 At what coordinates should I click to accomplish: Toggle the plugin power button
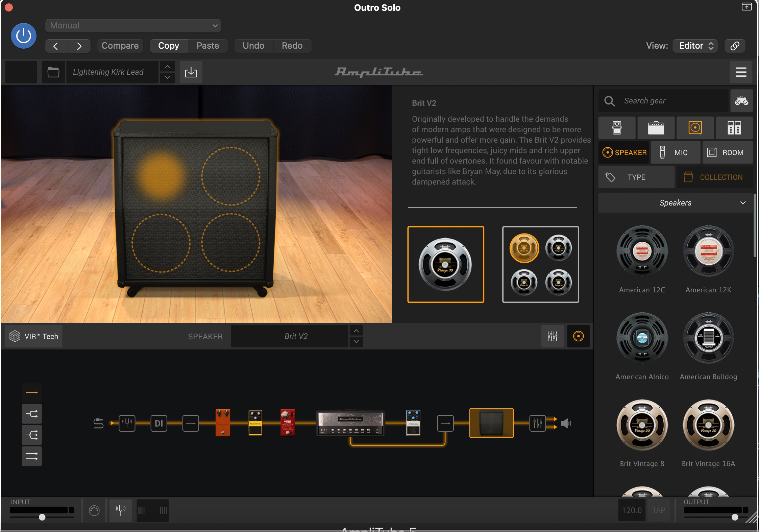[x=24, y=36]
